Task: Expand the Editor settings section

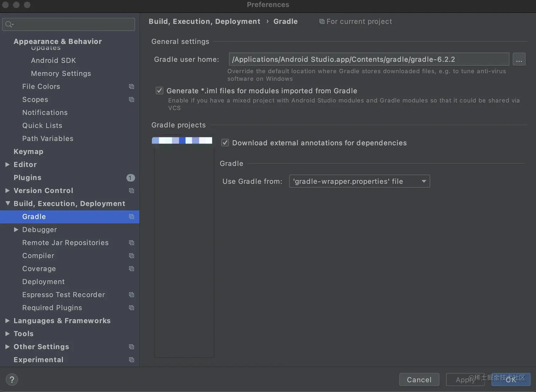Action: coord(7,164)
